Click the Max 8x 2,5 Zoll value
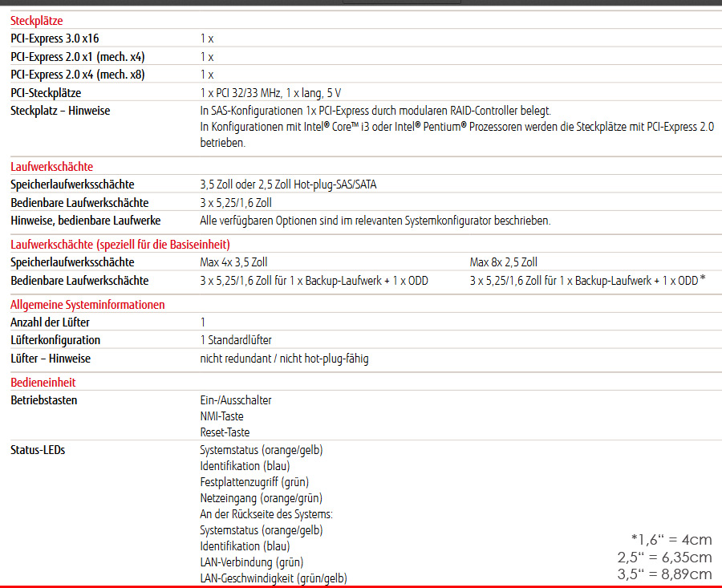Viewport: 722px width, 588px height. tap(503, 262)
